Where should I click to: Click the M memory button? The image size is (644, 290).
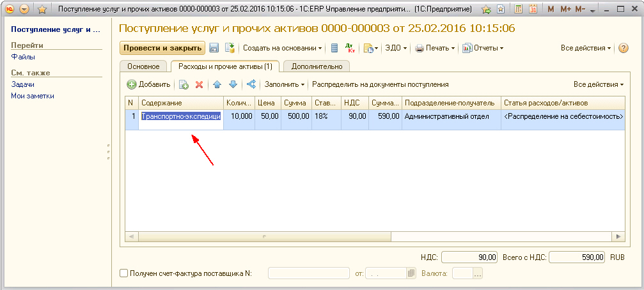tap(551, 9)
